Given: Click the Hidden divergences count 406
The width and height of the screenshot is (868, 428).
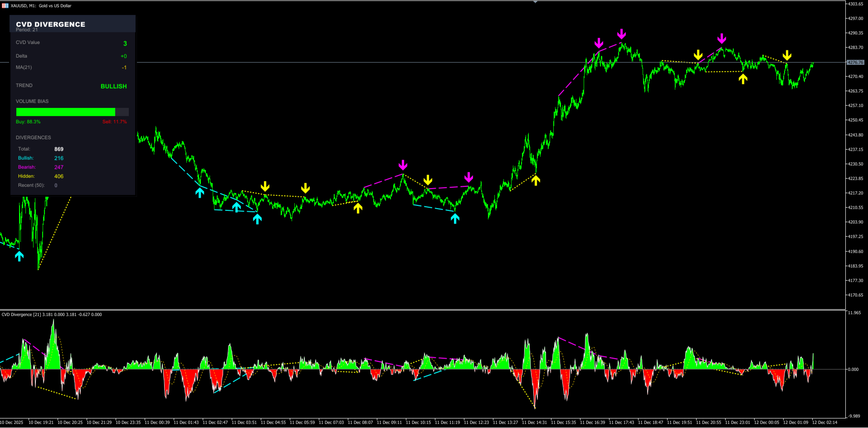Looking at the screenshot, I should click(x=59, y=176).
